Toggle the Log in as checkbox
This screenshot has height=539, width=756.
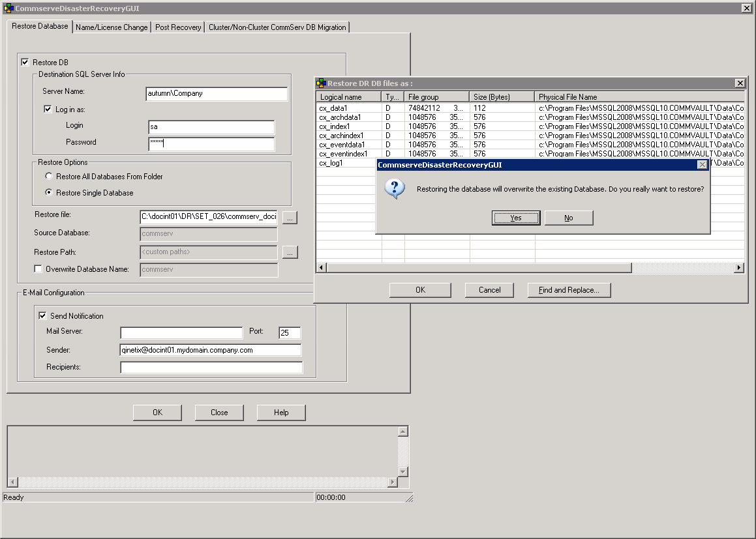pyautogui.click(x=48, y=109)
